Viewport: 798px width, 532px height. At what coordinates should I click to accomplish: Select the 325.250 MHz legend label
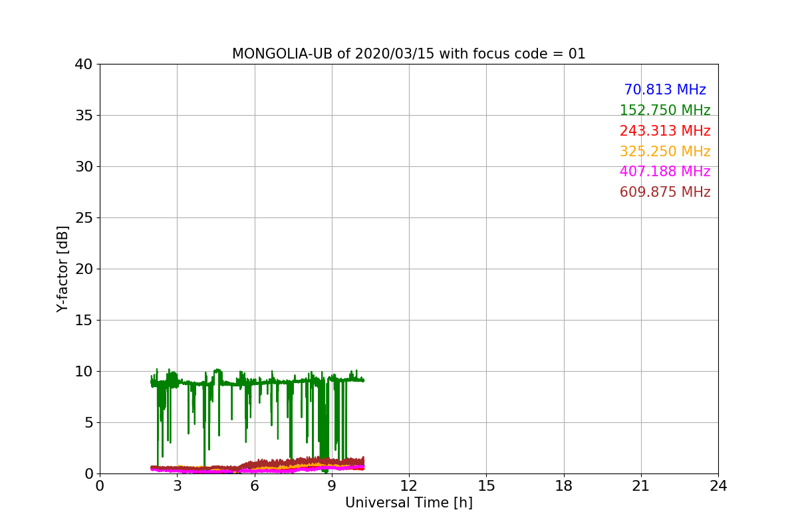pos(665,152)
